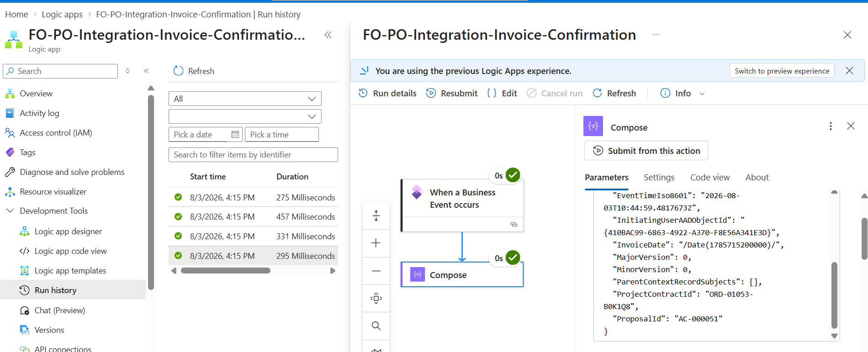The height and width of the screenshot is (352, 868).
Task: Collapse Development Tools section
Action: coord(10,211)
